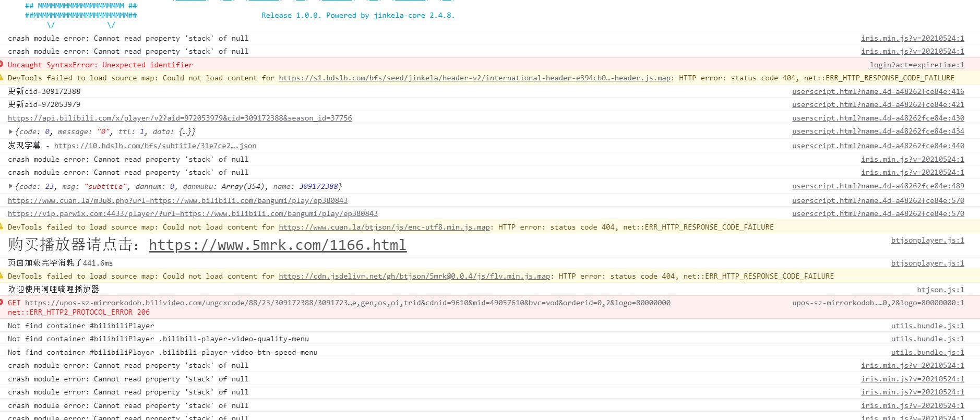This screenshot has height=420, width=980.
Task: Click the warning icon on enc-utf8.min.js.map row
Action: coord(2,227)
